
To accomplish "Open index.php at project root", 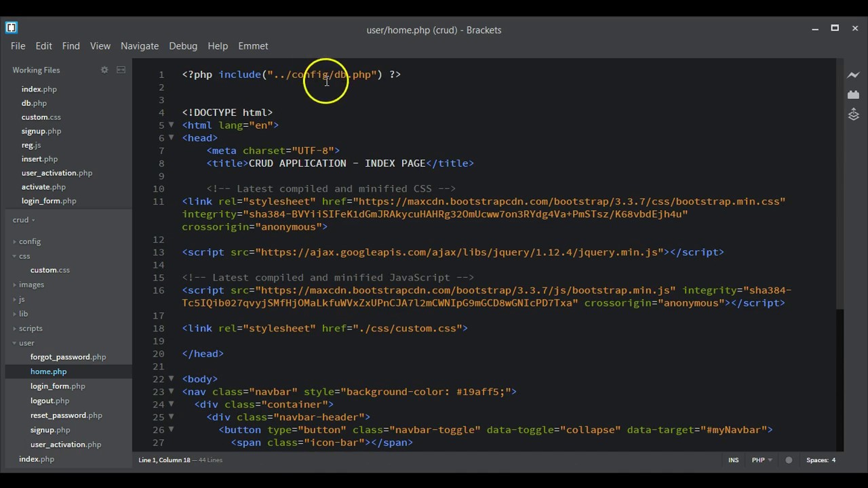I will pos(37,460).
